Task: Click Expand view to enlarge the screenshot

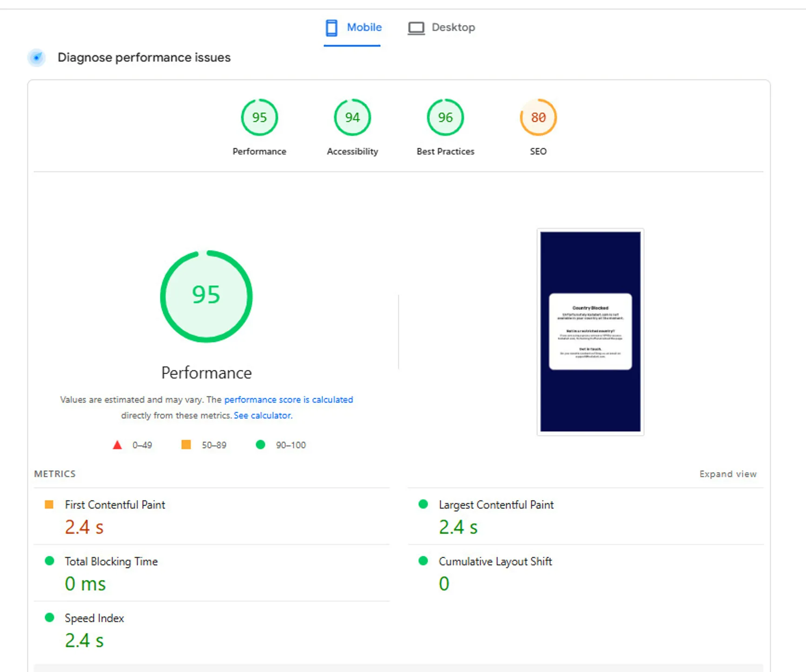Action: tap(727, 474)
